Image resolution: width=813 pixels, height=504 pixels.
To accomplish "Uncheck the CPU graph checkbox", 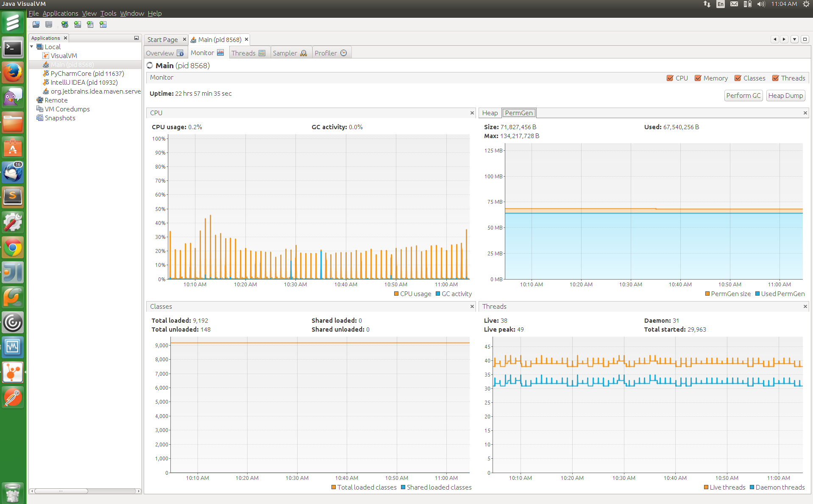I will point(670,78).
